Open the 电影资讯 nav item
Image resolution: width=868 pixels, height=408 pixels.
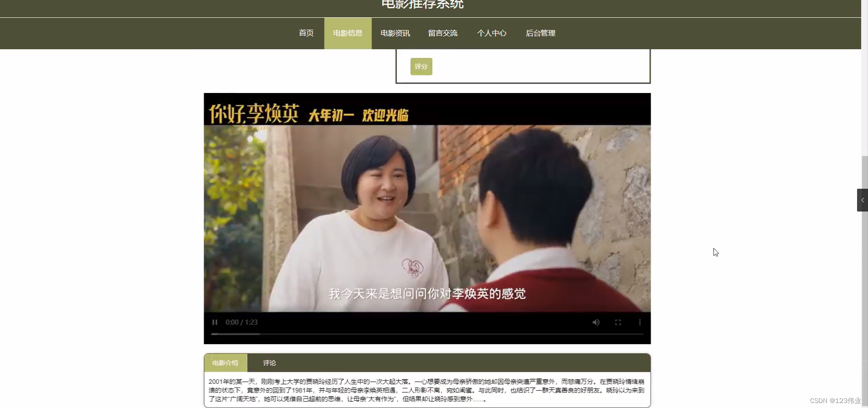395,33
